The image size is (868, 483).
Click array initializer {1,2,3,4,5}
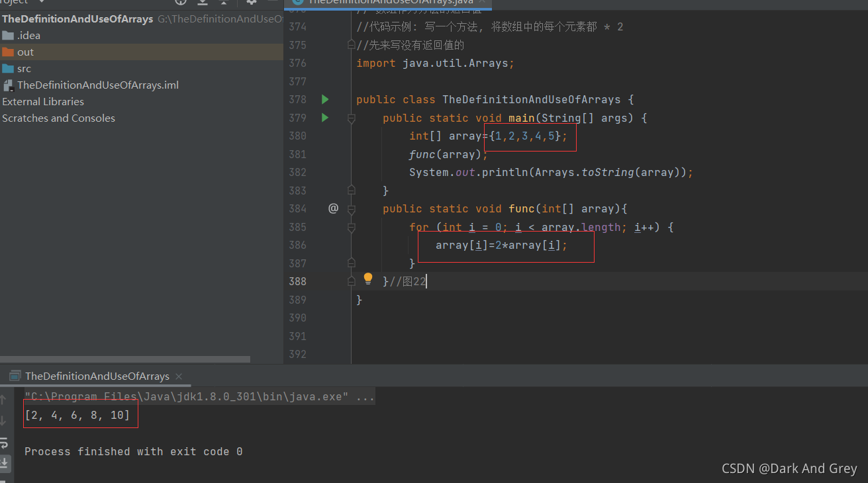point(525,136)
